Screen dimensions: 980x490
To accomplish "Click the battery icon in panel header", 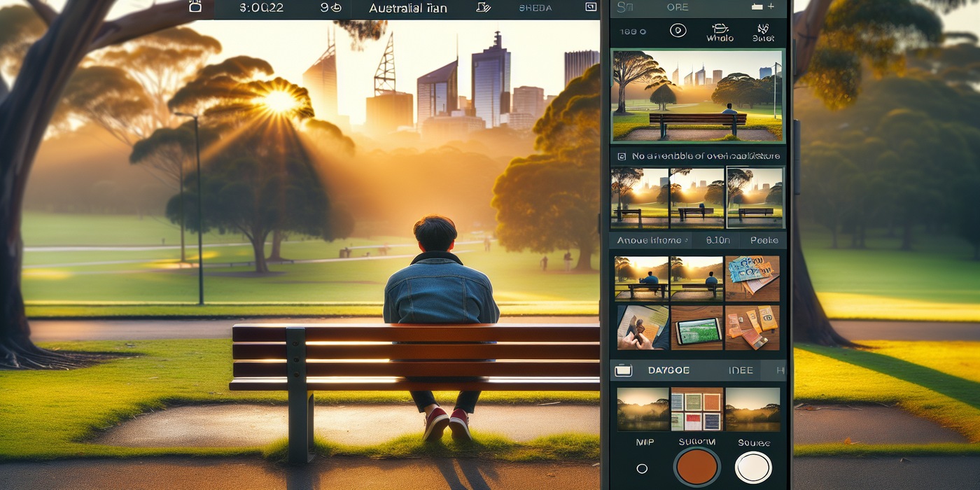I will (x=757, y=6).
